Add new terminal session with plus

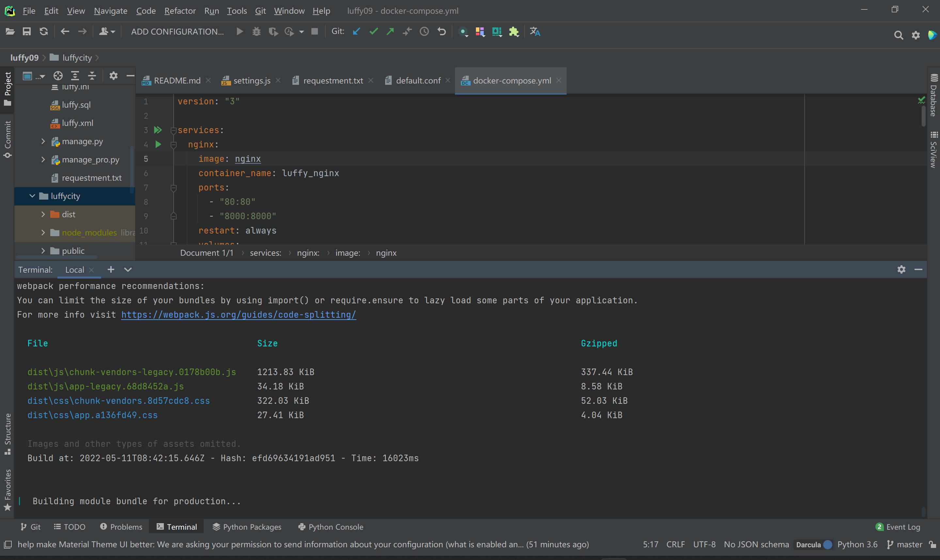point(111,269)
